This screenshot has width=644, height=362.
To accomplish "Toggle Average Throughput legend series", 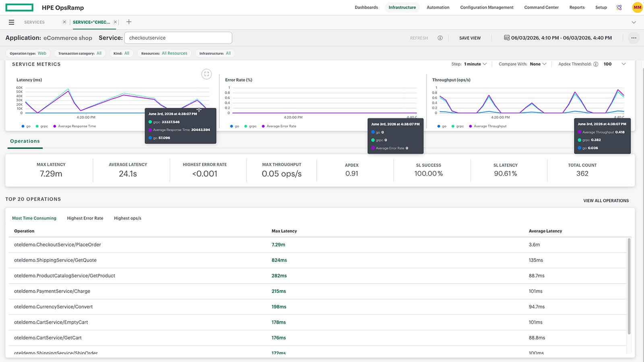I will tap(488, 126).
